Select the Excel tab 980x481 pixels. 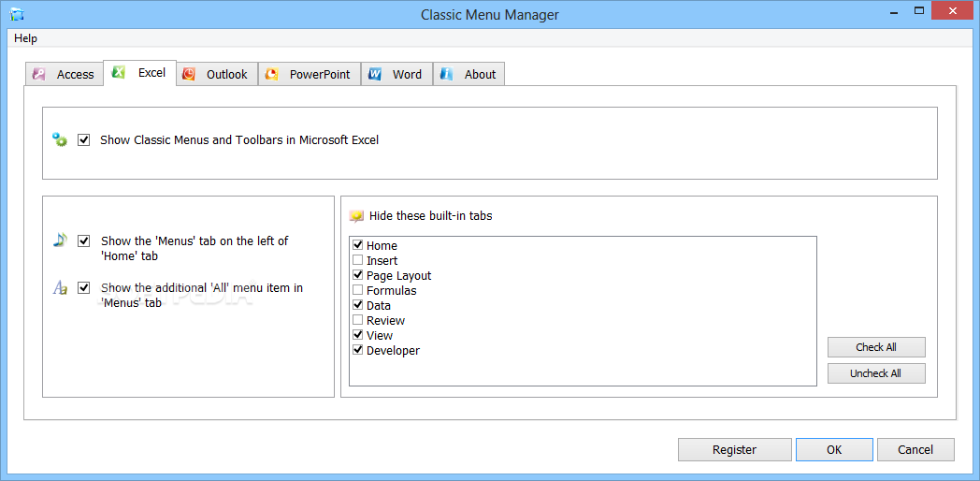pos(140,73)
